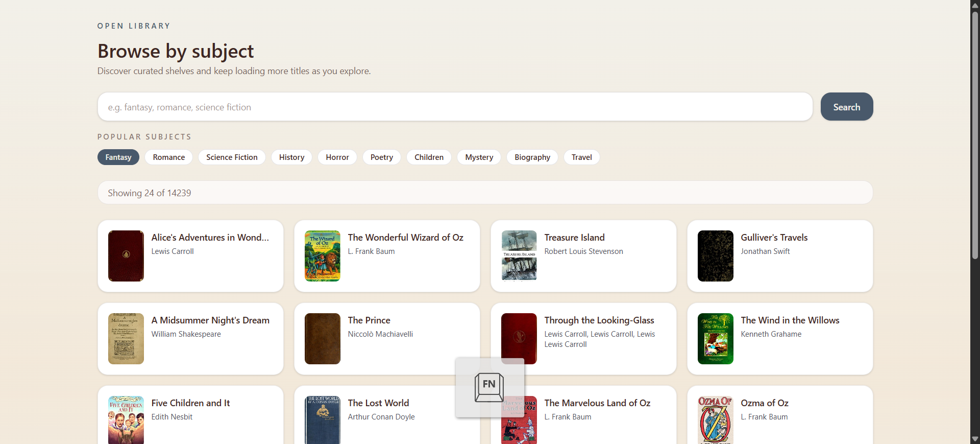Select the Mystery subject chip
The height and width of the screenshot is (444, 980).
click(x=479, y=157)
